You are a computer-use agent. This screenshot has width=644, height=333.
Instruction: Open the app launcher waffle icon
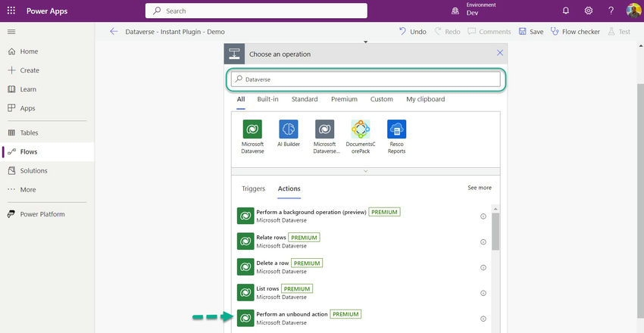(11, 11)
